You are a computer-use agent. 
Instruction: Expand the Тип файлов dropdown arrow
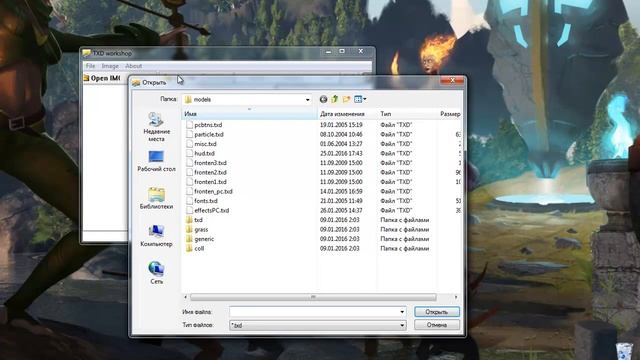(402, 325)
